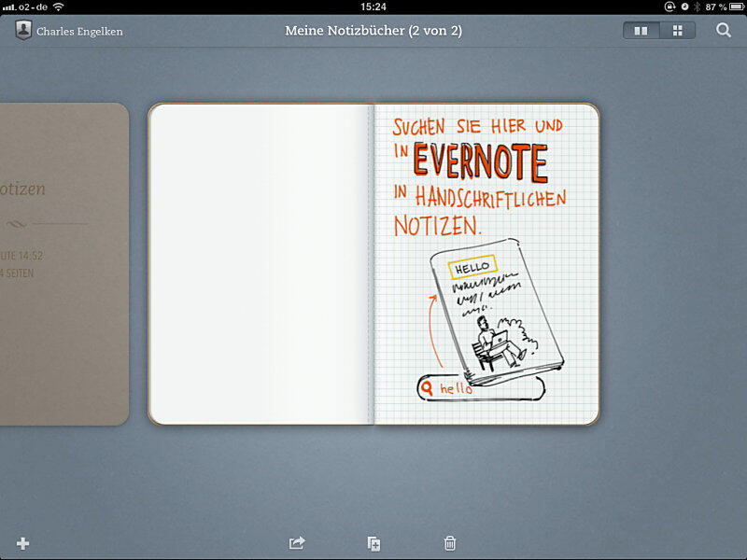Image resolution: width=747 pixels, height=560 pixels.
Task: Tap the Wi-Fi status icon
Action: [59, 7]
